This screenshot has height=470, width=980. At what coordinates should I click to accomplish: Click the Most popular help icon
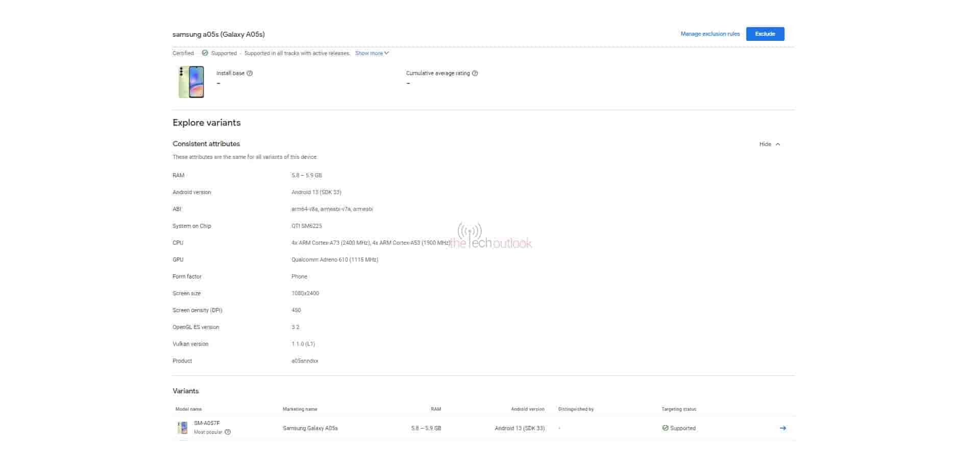tap(228, 432)
